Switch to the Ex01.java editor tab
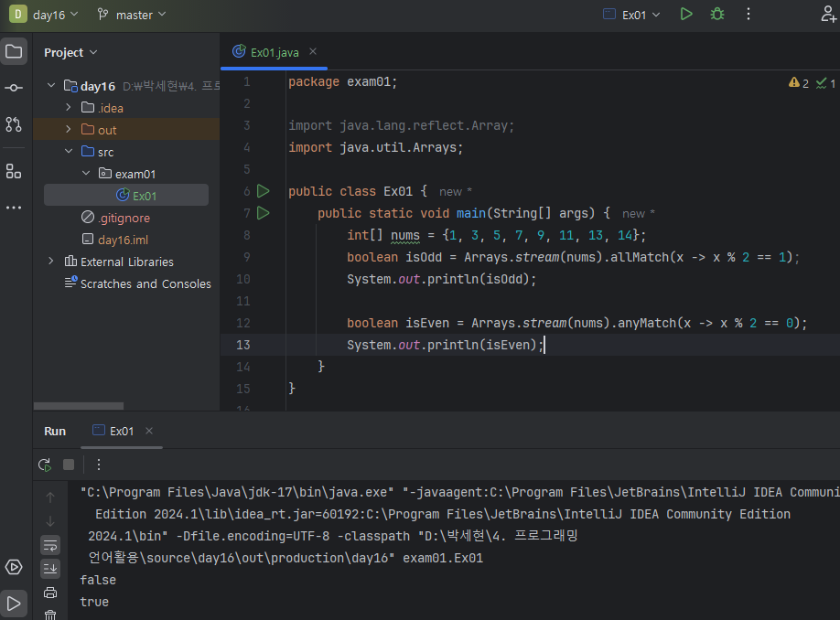This screenshot has width=840, height=620. pyautogui.click(x=275, y=52)
